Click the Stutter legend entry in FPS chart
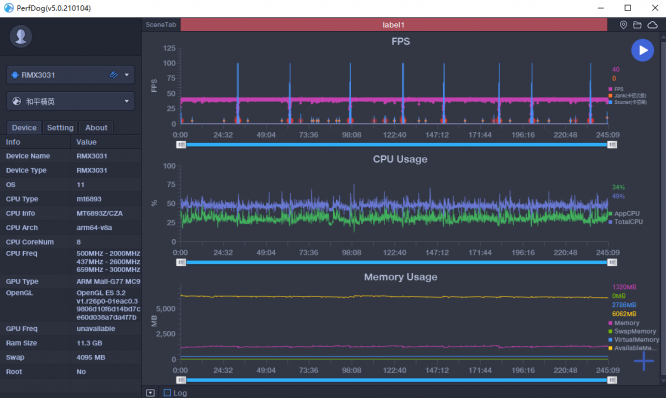The image size is (666, 398). coord(627,102)
